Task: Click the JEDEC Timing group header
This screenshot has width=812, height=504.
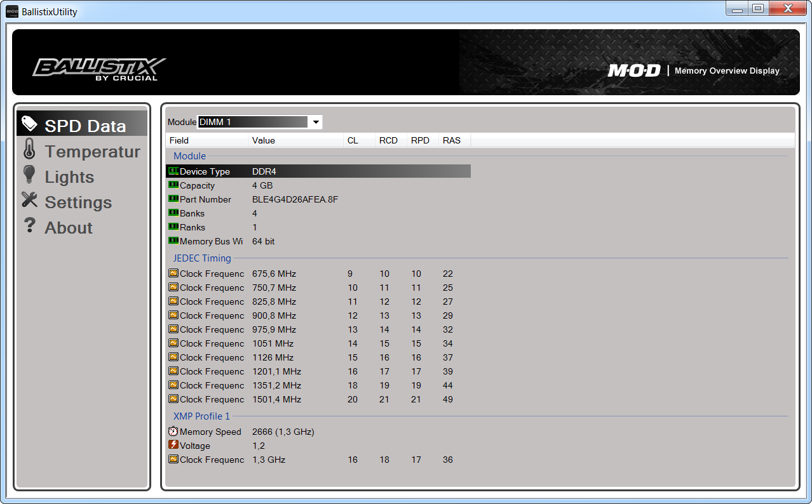Action: click(202, 258)
